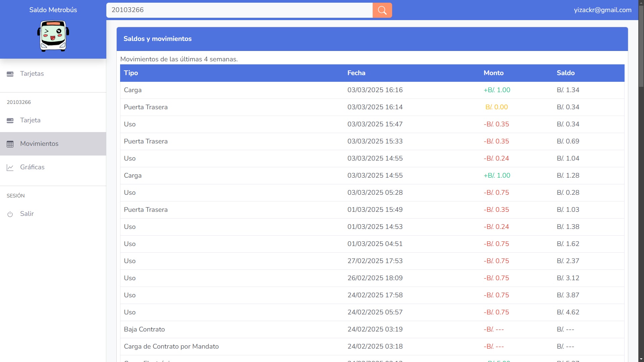Click balance B/. 1.28

[568, 175]
